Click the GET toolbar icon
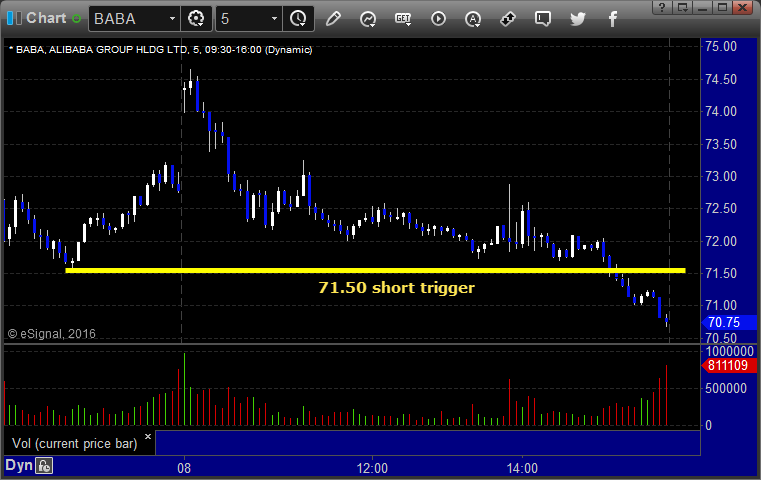Image resolution: width=761 pixels, height=480 pixels. tap(403, 19)
